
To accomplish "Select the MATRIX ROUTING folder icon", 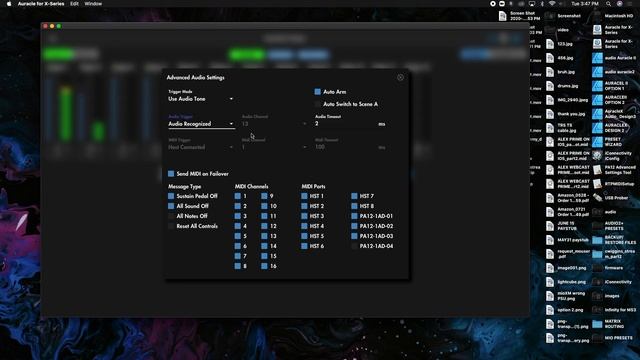I will click(x=597, y=324).
